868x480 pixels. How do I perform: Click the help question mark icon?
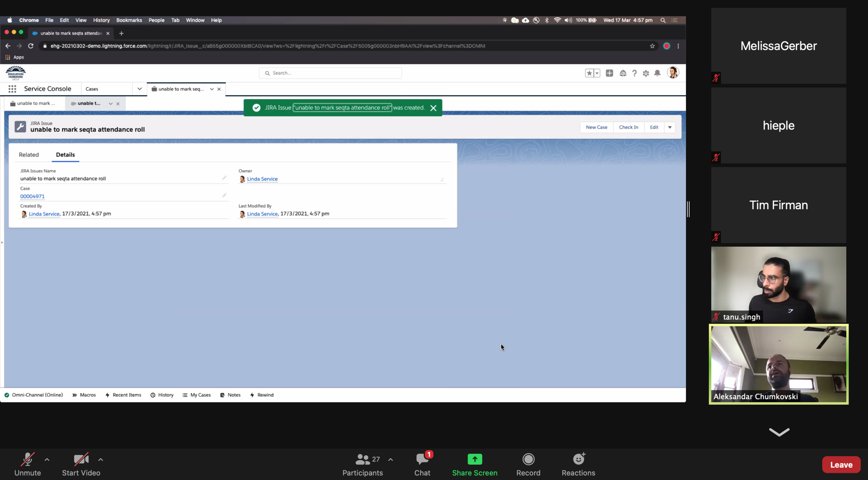click(x=634, y=73)
